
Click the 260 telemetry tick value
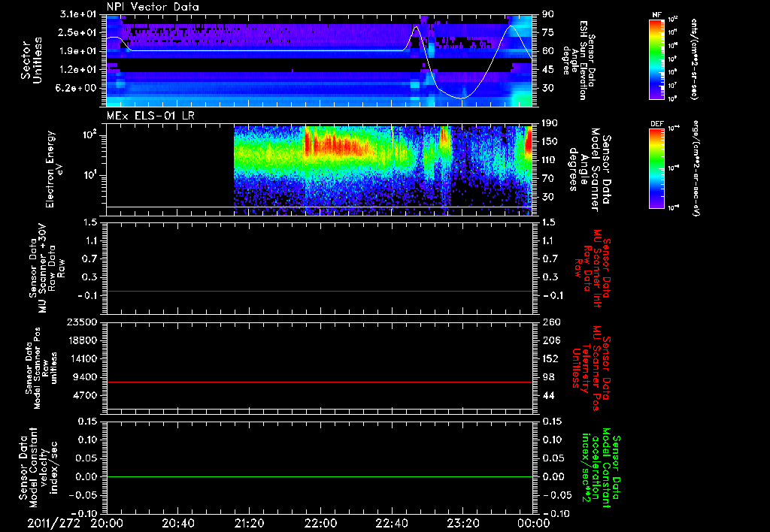(x=550, y=322)
